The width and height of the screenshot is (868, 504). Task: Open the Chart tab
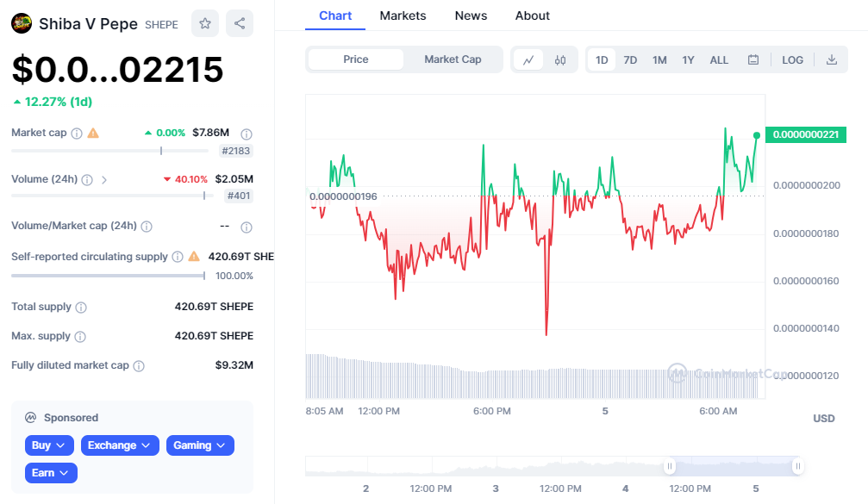(x=335, y=16)
